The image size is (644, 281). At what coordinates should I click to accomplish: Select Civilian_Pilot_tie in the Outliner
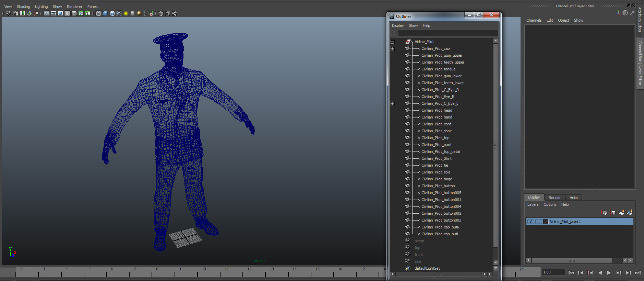point(434,165)
